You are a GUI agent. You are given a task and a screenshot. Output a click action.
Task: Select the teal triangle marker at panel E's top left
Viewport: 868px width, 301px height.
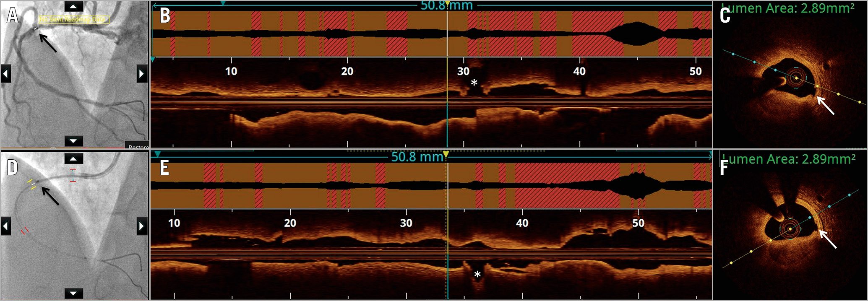pyautogui.click(x=157, y=154)
